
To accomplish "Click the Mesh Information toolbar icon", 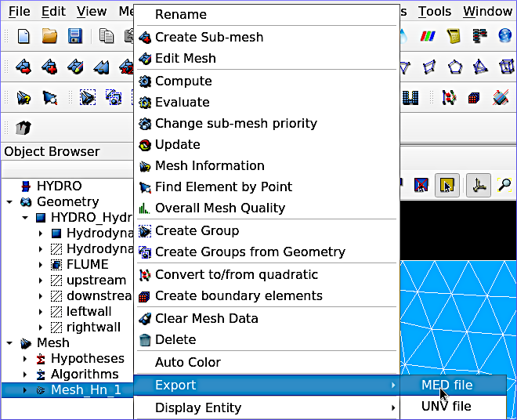I will point(23,98).
